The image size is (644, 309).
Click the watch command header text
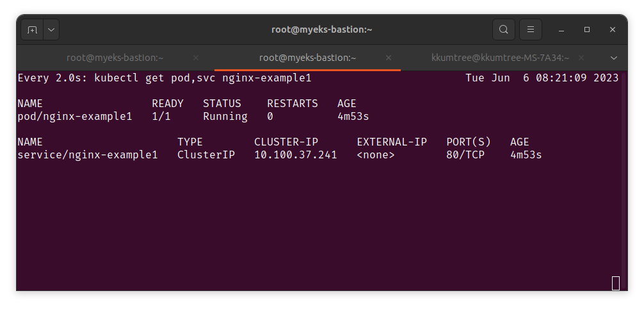pos(165,78)
